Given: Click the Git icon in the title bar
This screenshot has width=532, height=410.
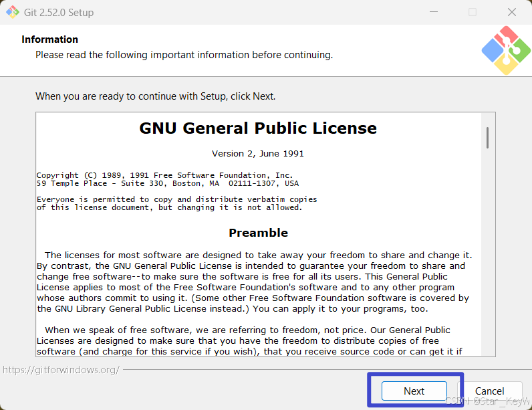Looking at the screenshot, I should click(x=13, y=12).
